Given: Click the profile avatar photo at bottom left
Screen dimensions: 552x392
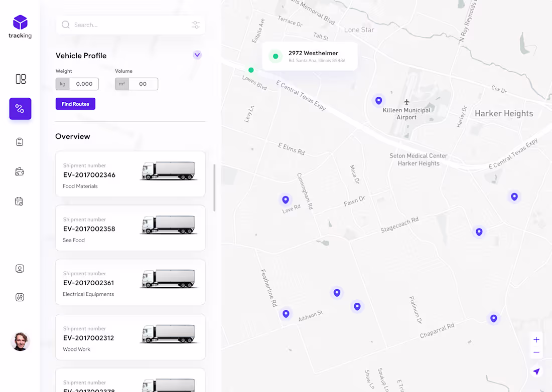Looking at the screenshot, I should coord(20,341).
